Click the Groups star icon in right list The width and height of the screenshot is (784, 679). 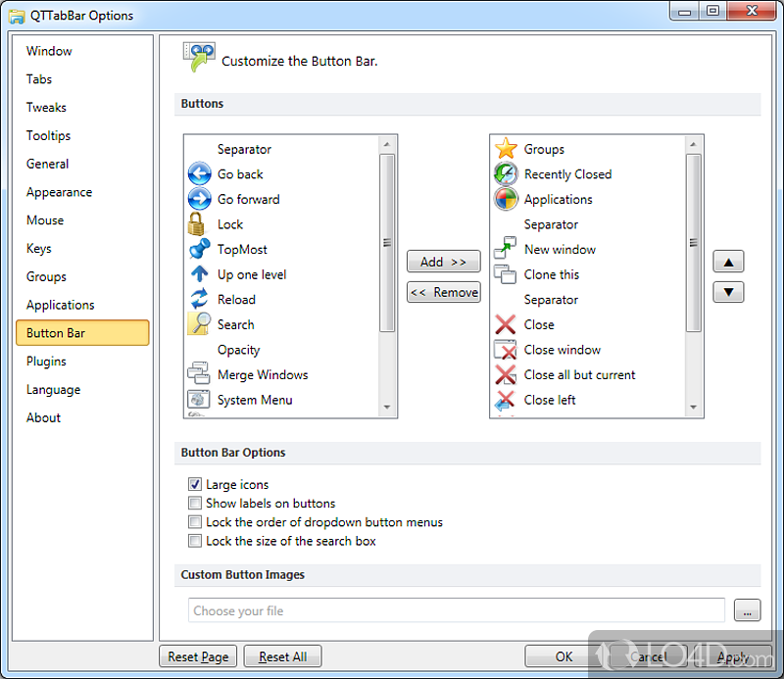tap(506, 149)
